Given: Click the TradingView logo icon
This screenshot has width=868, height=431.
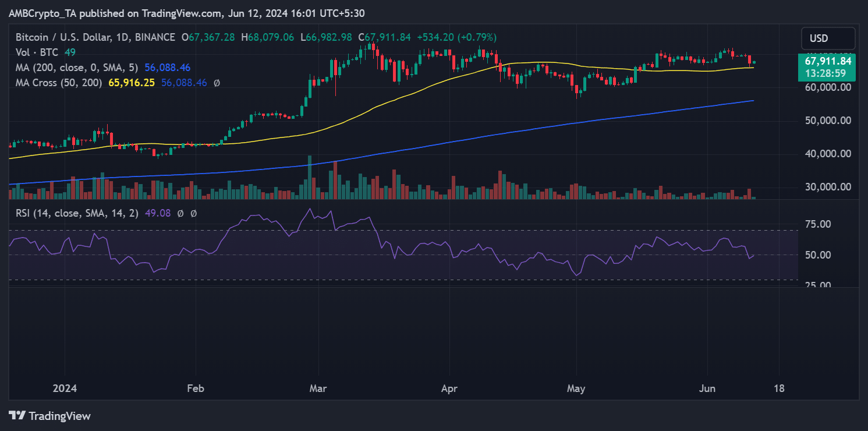Looking at the screenshot, I should [x=17, y=416].
